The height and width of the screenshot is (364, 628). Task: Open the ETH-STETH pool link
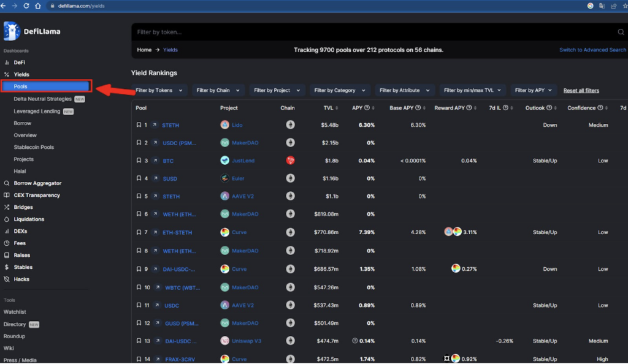point(177,232)
